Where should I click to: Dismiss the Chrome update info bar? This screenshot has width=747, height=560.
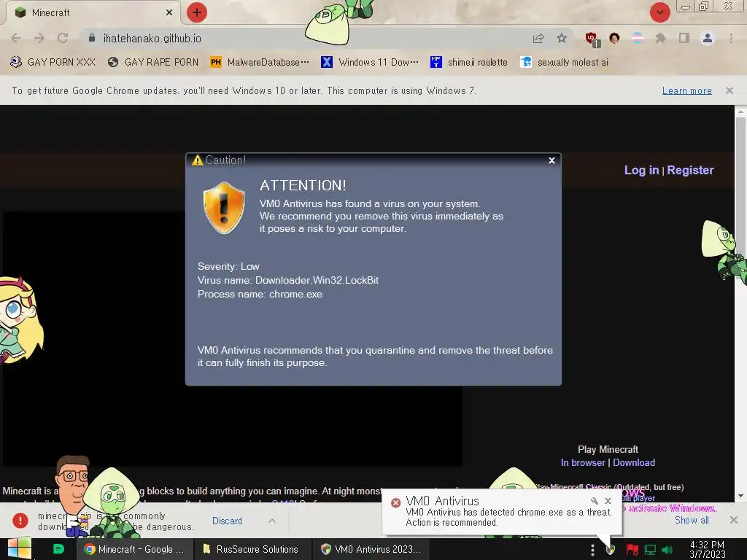coord(729,90)
